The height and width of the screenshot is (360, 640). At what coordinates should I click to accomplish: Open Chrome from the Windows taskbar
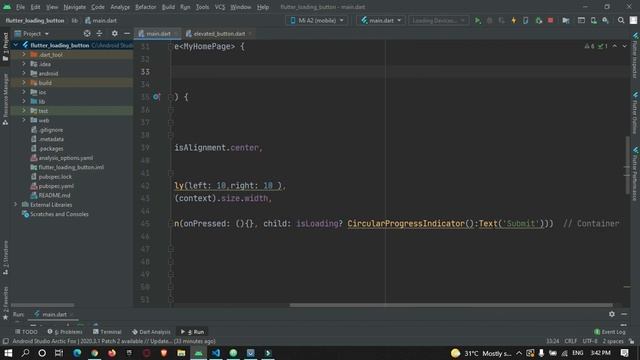tap(94, 353)
